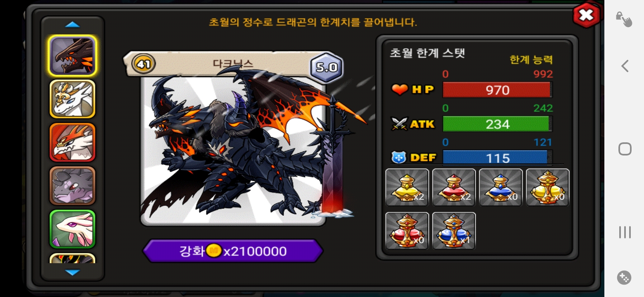This screenshot has width=644, height=297.
Task: Select the large red essence potion x0
Action: coord(407,231)
